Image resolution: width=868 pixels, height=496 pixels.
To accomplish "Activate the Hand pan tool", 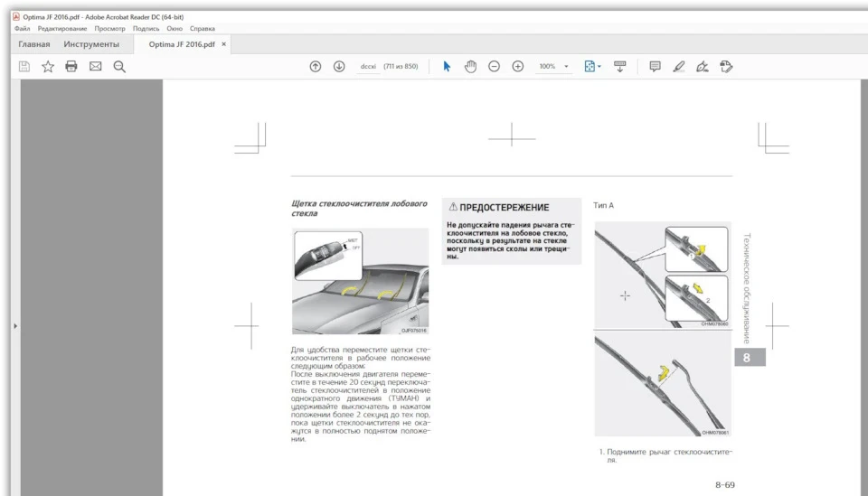I will [470, 66].
